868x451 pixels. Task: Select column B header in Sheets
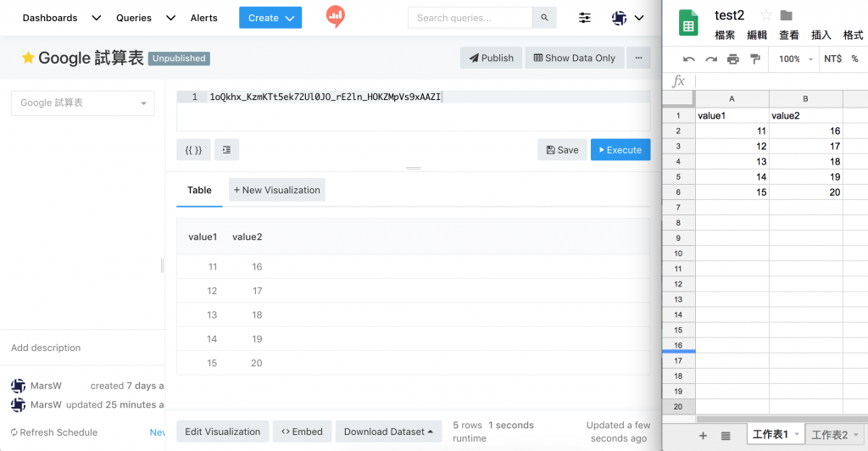coord(805,98)
